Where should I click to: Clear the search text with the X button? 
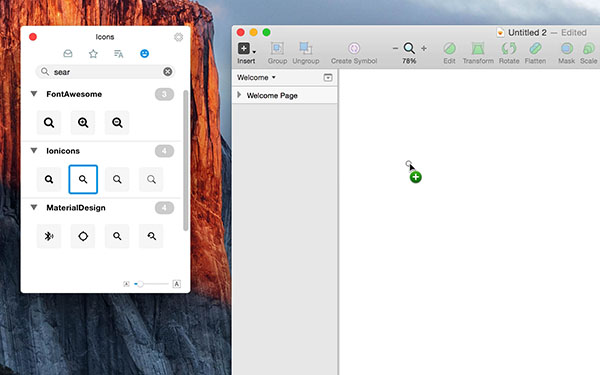click(168, 72)
